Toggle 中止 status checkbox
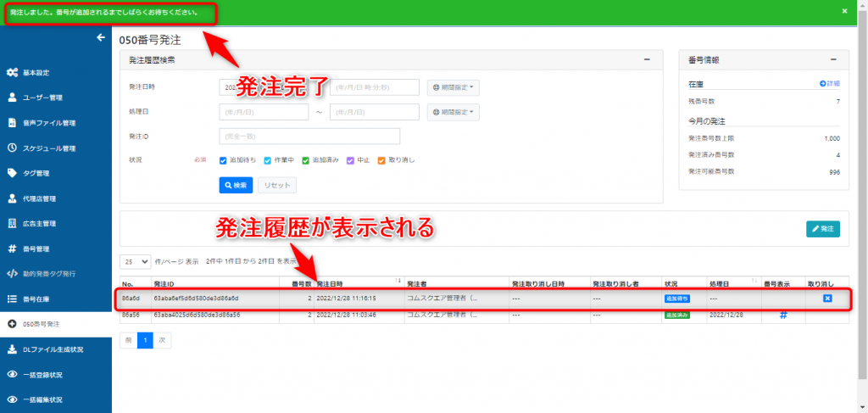 pos(350,160)
